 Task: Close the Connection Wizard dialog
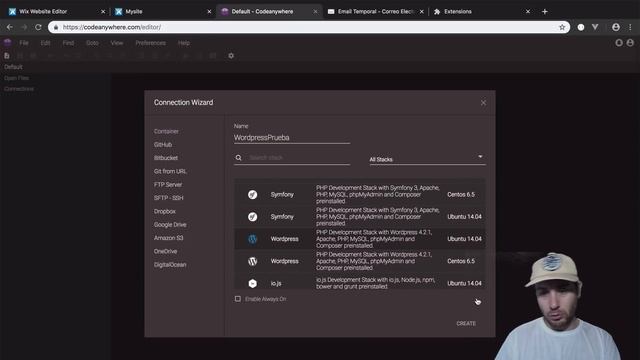coord(483,102)
